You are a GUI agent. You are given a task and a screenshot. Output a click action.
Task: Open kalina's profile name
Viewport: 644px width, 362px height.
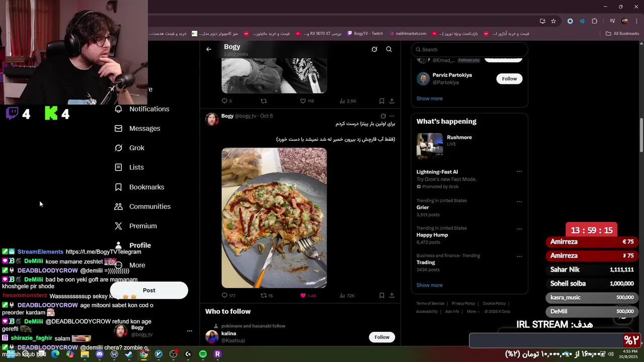point(228,333)
